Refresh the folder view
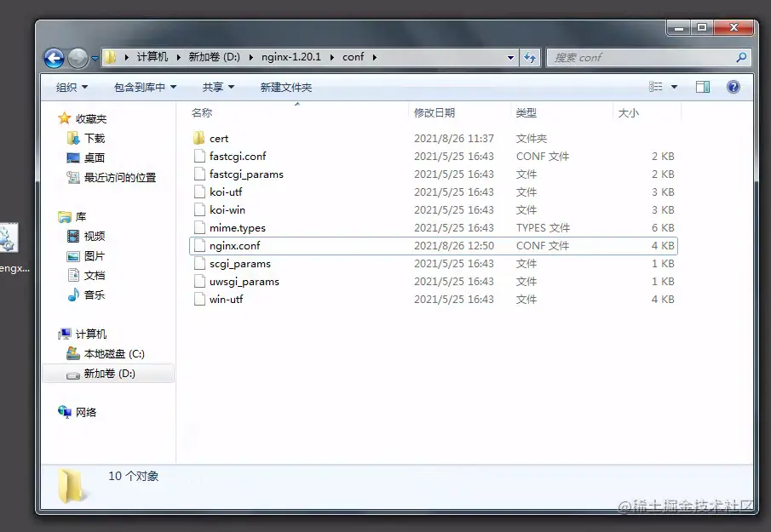 coord(530,58)
